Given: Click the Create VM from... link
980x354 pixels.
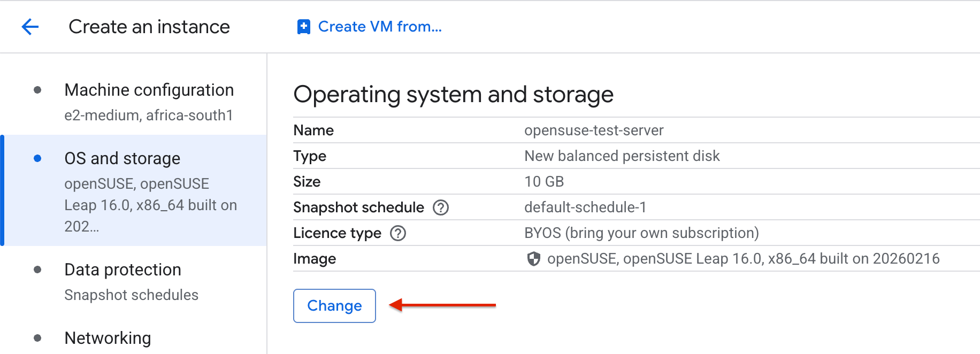Looking at the screenshot, I should pyautogui.click(x=379, y=27).
